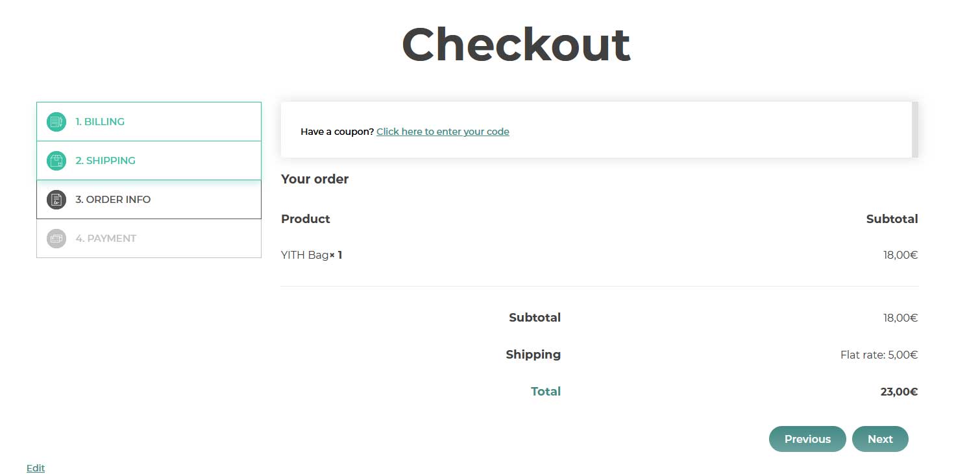Select the 3. ORDER INFO step tab
This screenshot has height=474, width=980.
(x=113, y=200)
